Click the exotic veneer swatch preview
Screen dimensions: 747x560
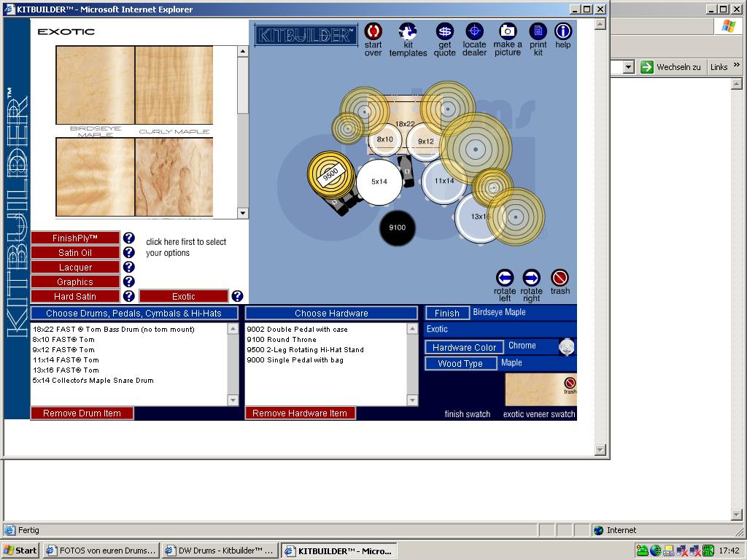tap(541, 389)
